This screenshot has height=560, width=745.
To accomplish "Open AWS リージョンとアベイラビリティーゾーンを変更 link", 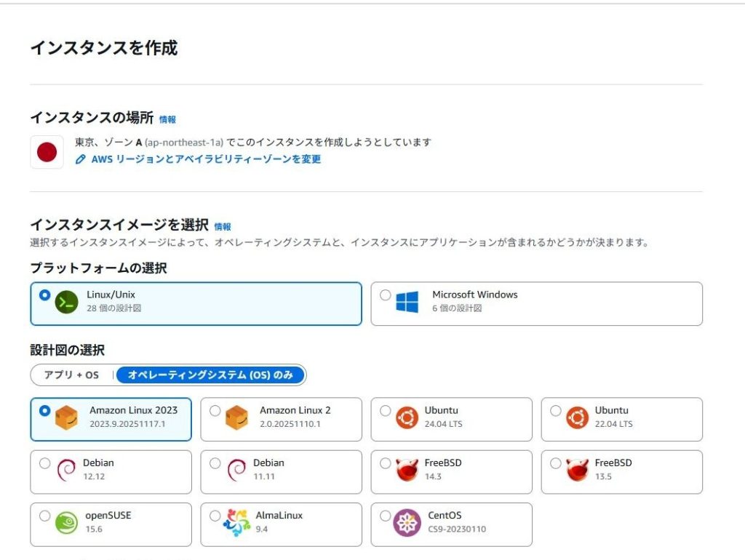I will [x=206, y=159].
